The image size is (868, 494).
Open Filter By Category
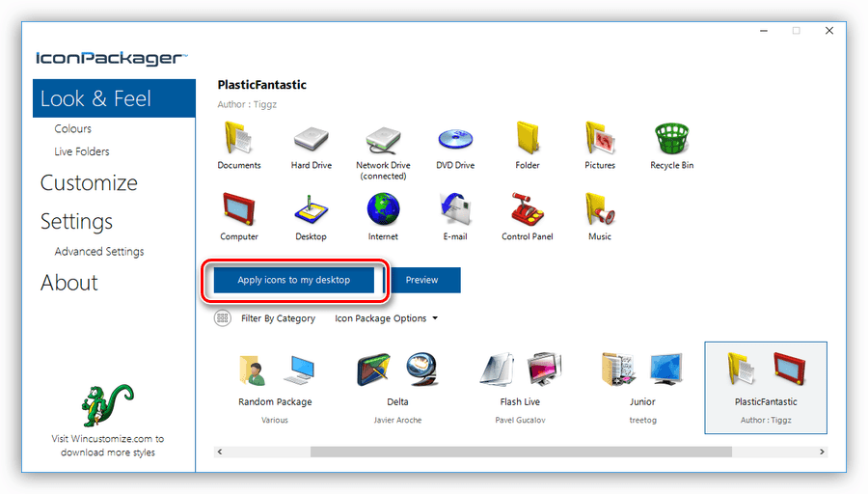pyautogui.click(x=278, y=318)
